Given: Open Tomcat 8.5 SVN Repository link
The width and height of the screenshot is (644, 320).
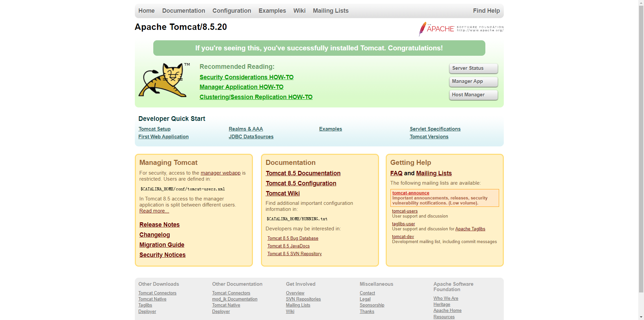Looking at the screenshot, I should 294,254.
